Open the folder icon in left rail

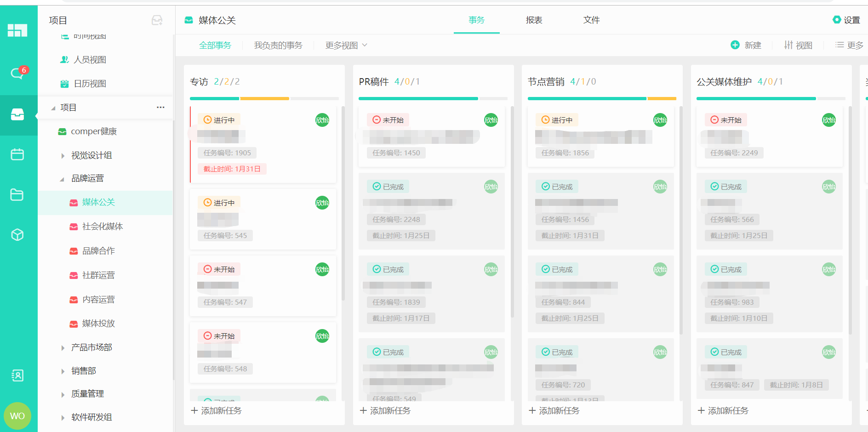(x=17, y=195)
